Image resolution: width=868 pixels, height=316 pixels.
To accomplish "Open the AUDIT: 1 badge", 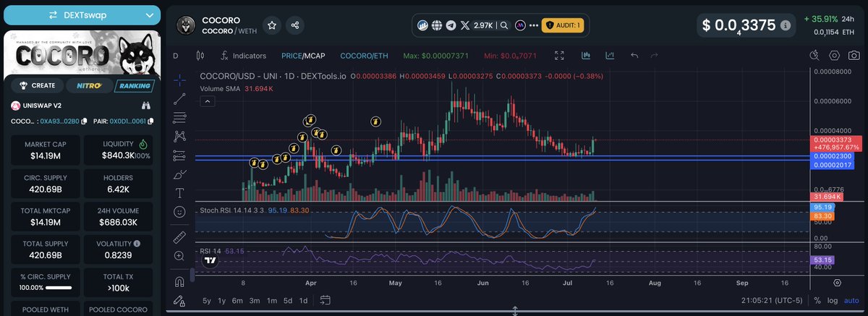I will pos(563,25).
